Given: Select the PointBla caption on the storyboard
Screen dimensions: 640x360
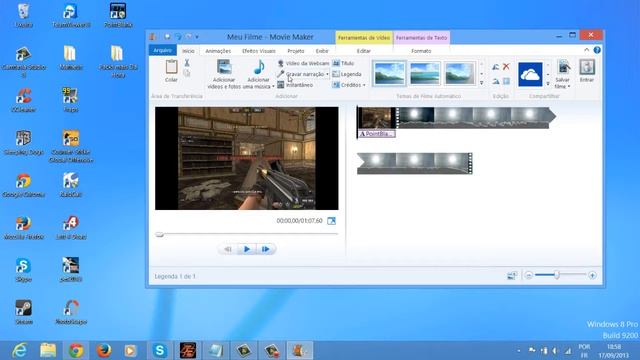Looking at the screenshot, I should click(377, 133).
